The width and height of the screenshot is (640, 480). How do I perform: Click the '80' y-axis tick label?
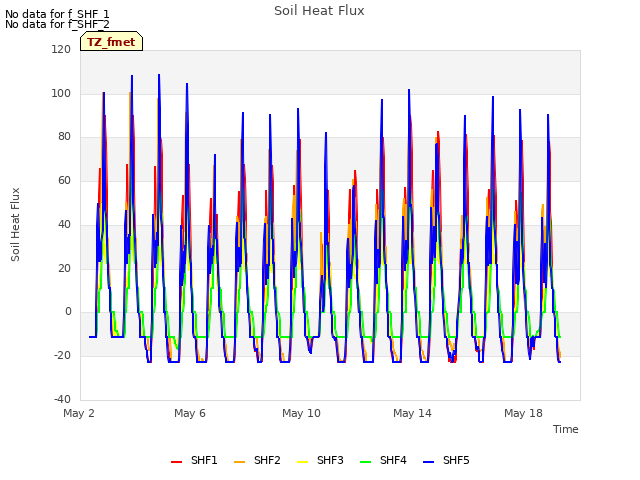(64, 136)
